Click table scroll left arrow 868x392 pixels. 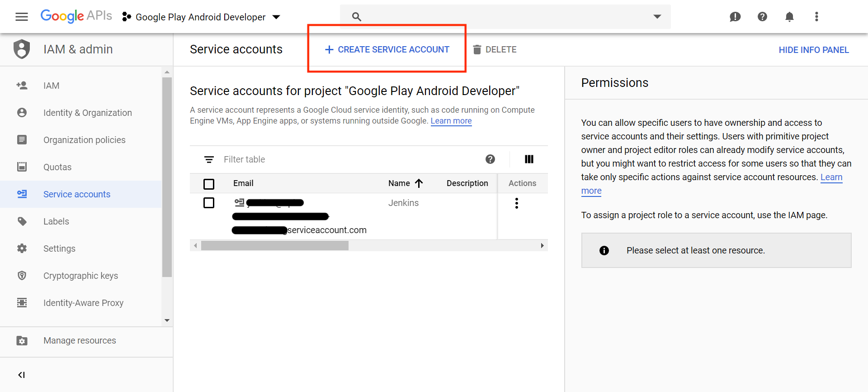click(195, 245)
